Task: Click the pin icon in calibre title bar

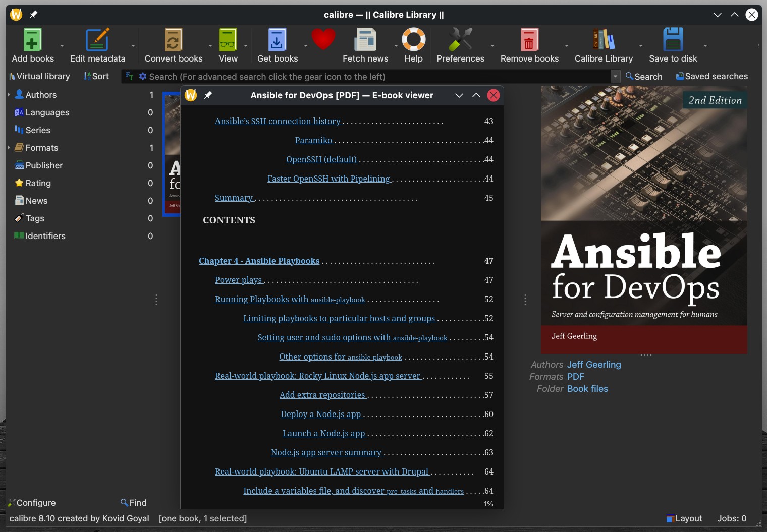Action: (33, 15)
